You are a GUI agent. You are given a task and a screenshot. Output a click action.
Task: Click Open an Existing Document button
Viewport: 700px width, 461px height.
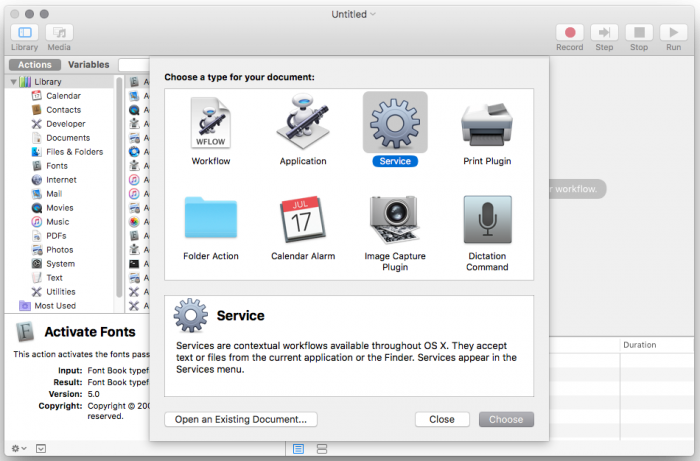pos(241,419)
